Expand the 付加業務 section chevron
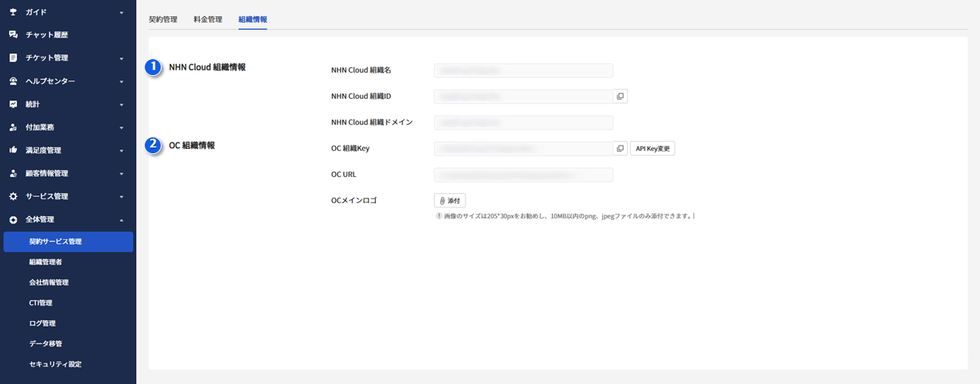 (122, 128)
